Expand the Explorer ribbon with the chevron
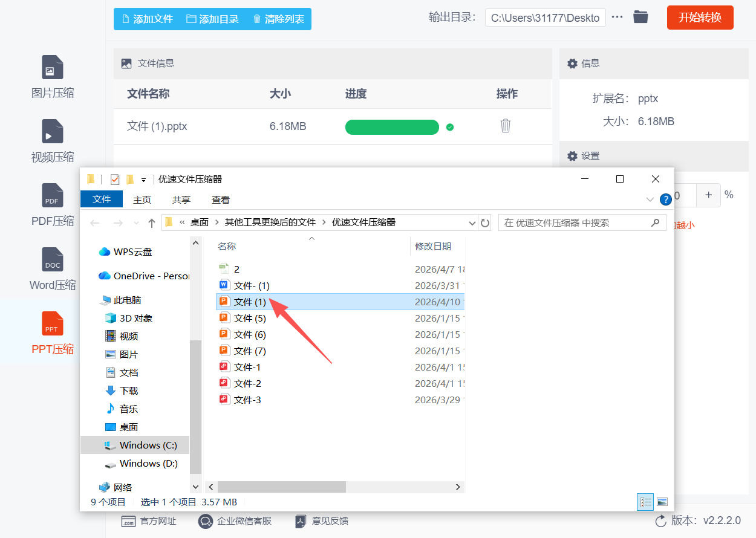Viewport: 756px width, 538px height. pyautogui.click(x=650, y=199)
